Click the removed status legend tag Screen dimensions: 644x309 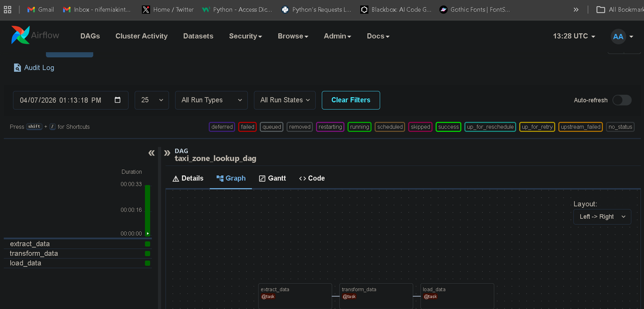299,127
